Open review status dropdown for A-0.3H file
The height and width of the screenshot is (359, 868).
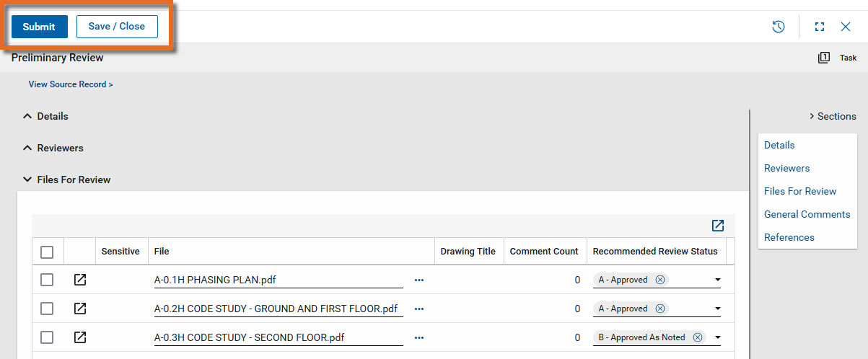click(x=717, y=337)
